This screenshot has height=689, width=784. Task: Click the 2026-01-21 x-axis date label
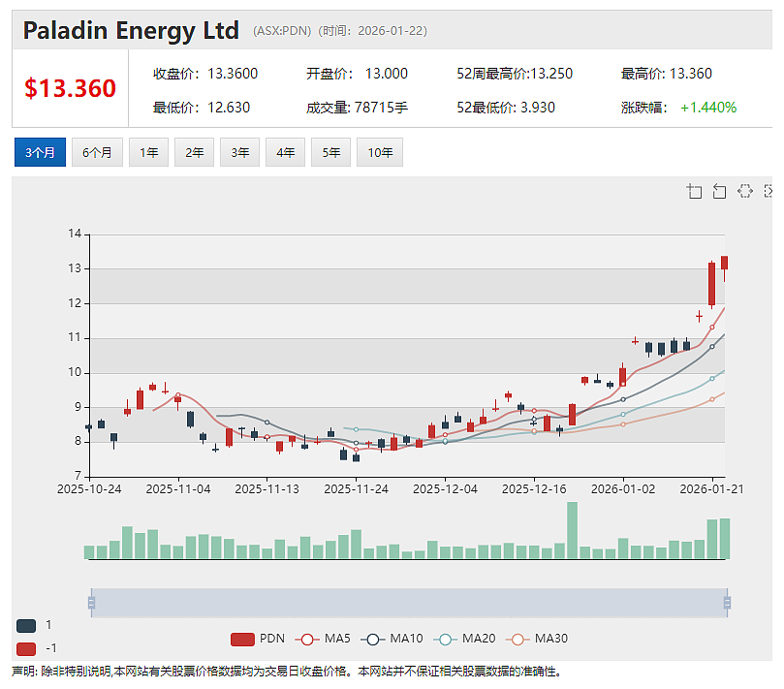(711, 489)
